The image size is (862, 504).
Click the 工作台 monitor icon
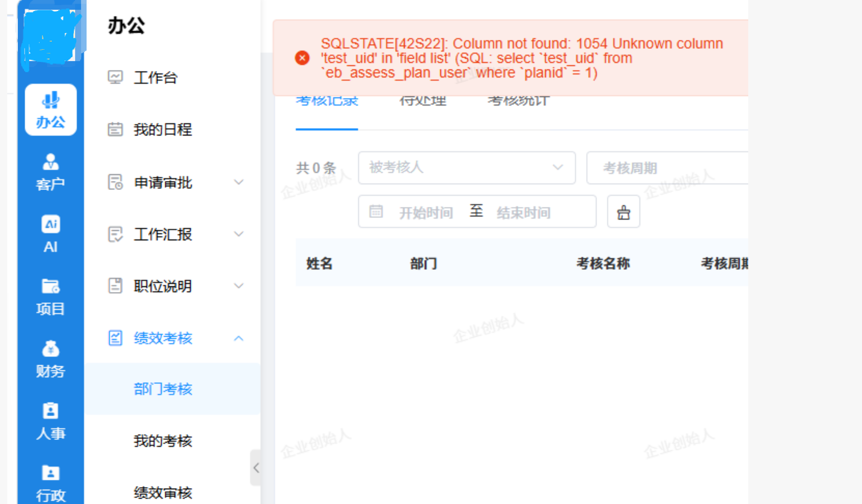(115, 77)
